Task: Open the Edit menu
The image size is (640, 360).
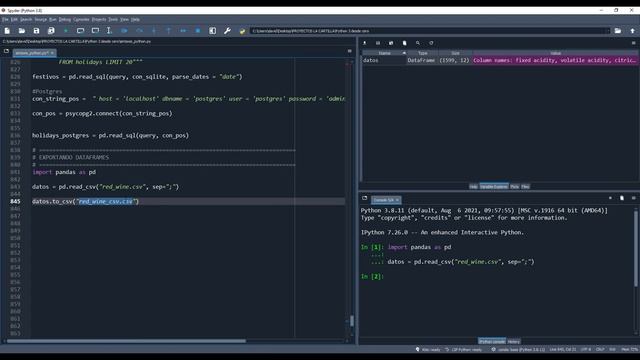Action: coord(14,19)
